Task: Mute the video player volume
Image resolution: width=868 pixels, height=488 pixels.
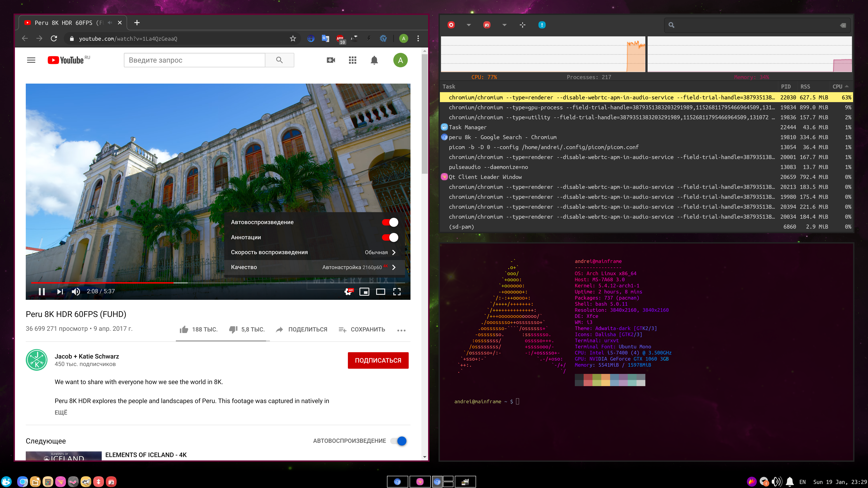Action: pyautogui.click(x=76, y=291)
